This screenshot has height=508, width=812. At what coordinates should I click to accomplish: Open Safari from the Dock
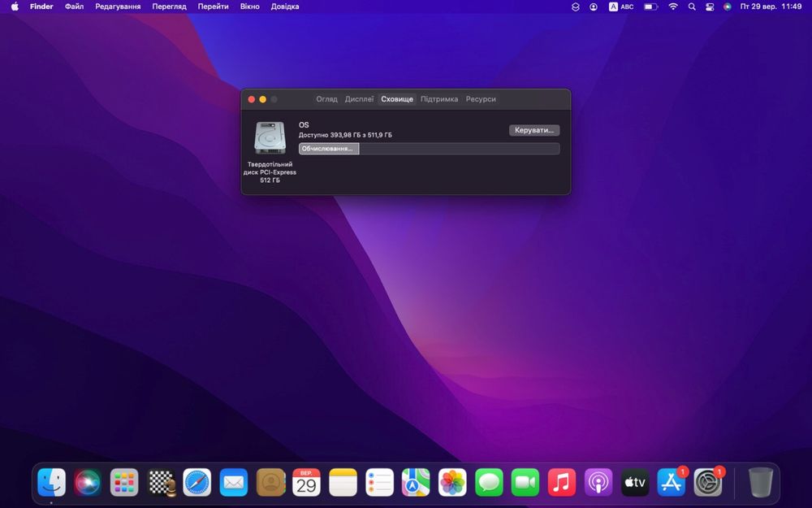[197, 482]
